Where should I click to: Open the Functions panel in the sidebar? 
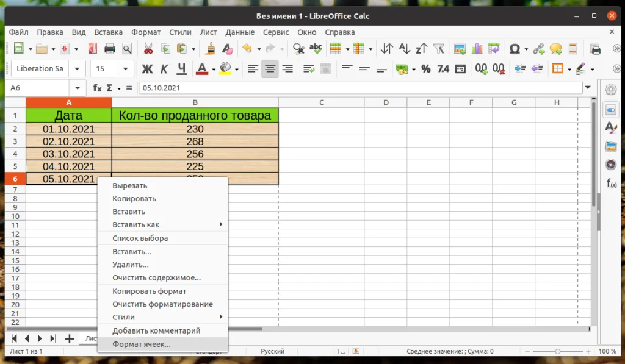[x=612, y=182]
